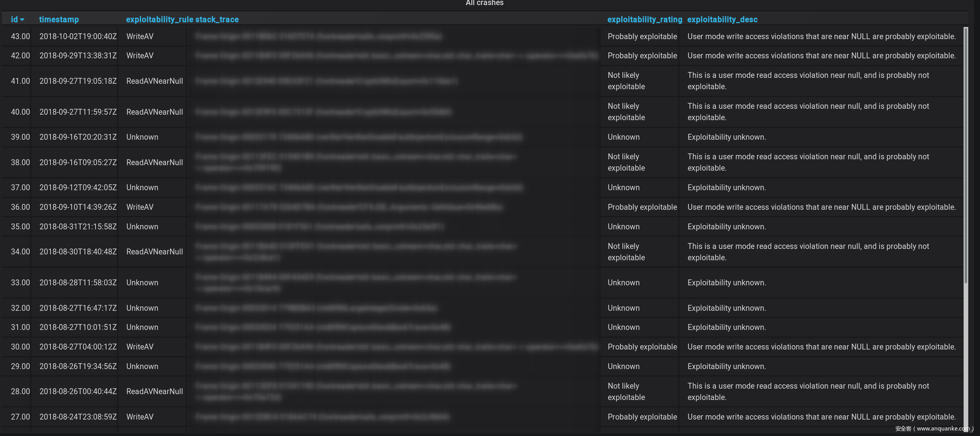Sort by exploitability_rule column header
The image size is (980, 436).
tap(160, 20)
